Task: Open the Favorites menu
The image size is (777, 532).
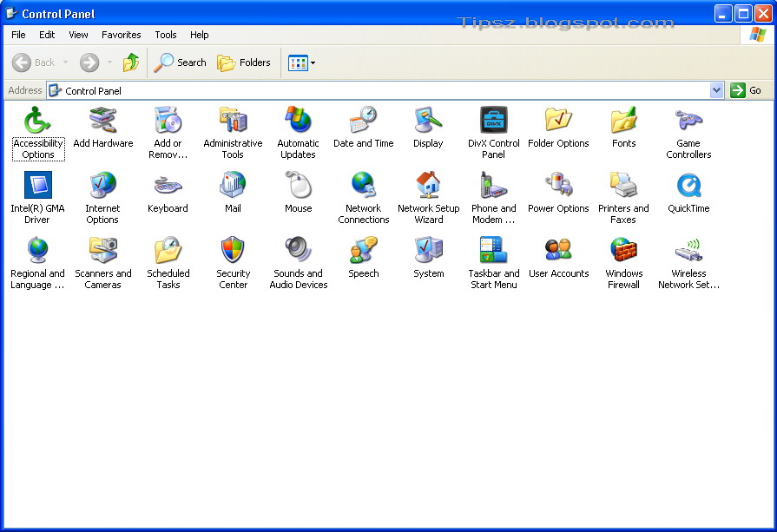Action: (x=121, y=35)
